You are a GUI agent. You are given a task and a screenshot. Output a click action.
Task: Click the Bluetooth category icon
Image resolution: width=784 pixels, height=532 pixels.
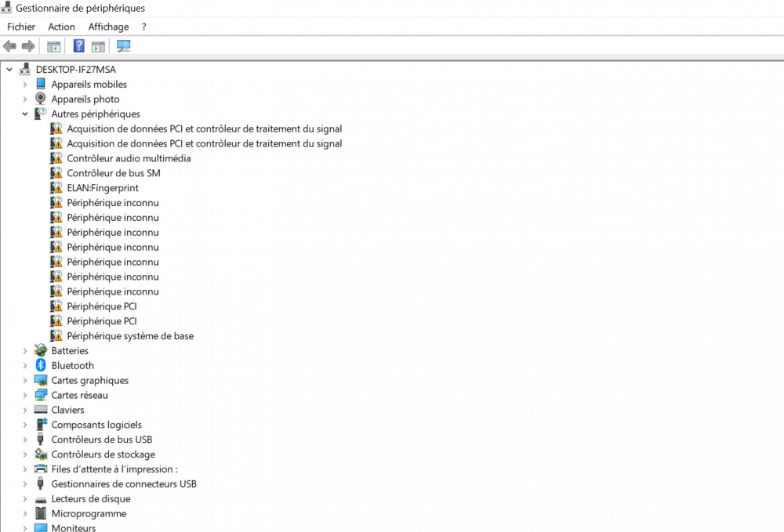tap(40, 365)
